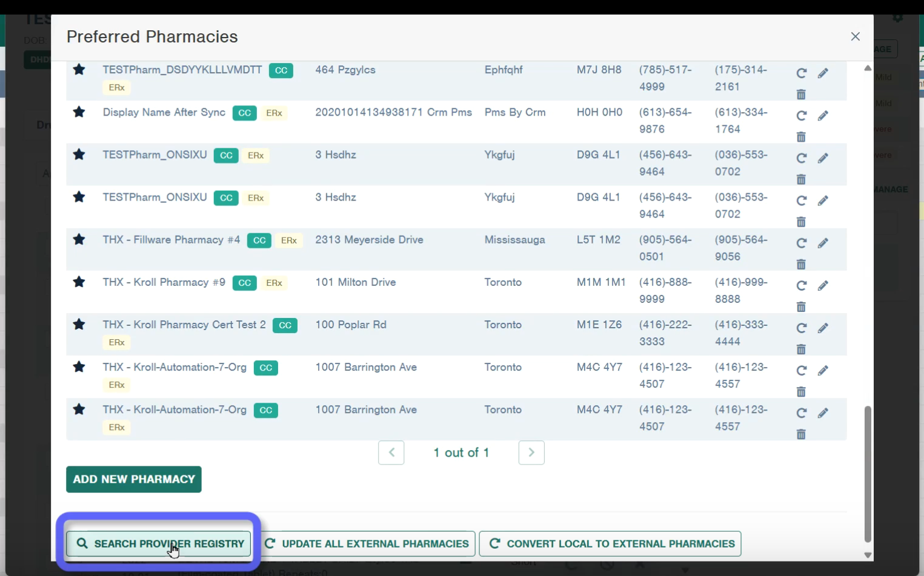Click the address 100 Poplar Rd

coord(351,325)
